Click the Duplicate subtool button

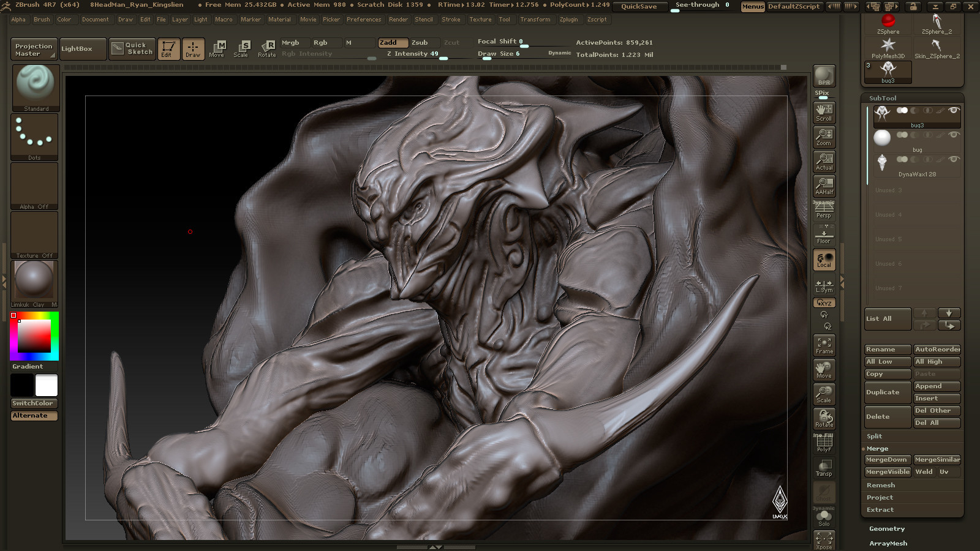[x=887, y=392]
